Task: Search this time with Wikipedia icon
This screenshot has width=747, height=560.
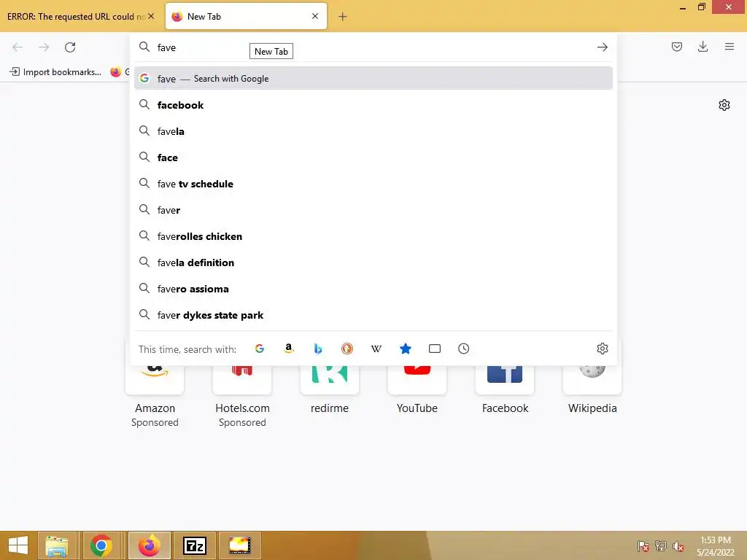Action: coord(376,349)
